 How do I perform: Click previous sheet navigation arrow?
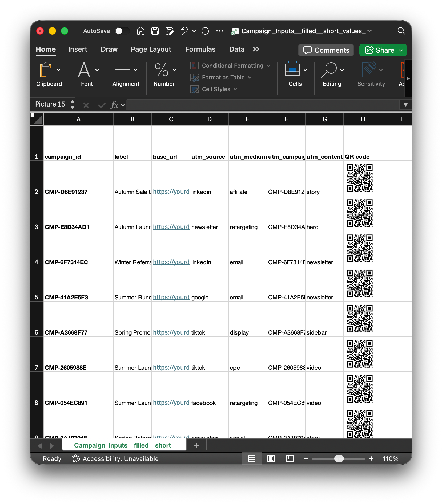coord(40,446)
